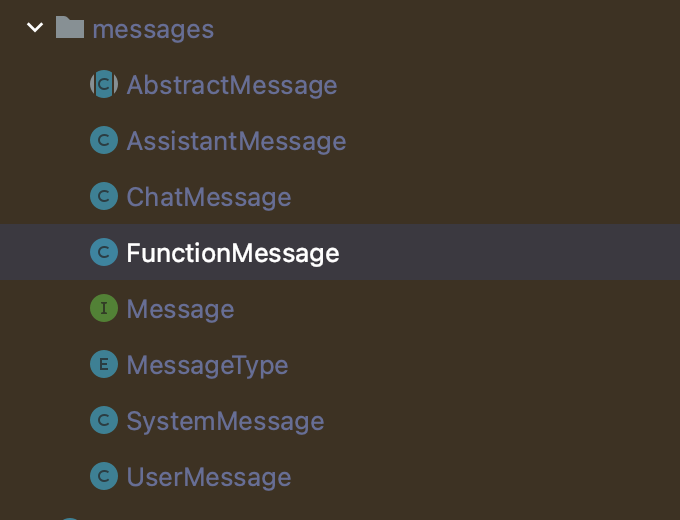Image resolution: width=680 pixels, height=520 pixels.
Task: Click the messages folder icon
Action: click(70, 28)
